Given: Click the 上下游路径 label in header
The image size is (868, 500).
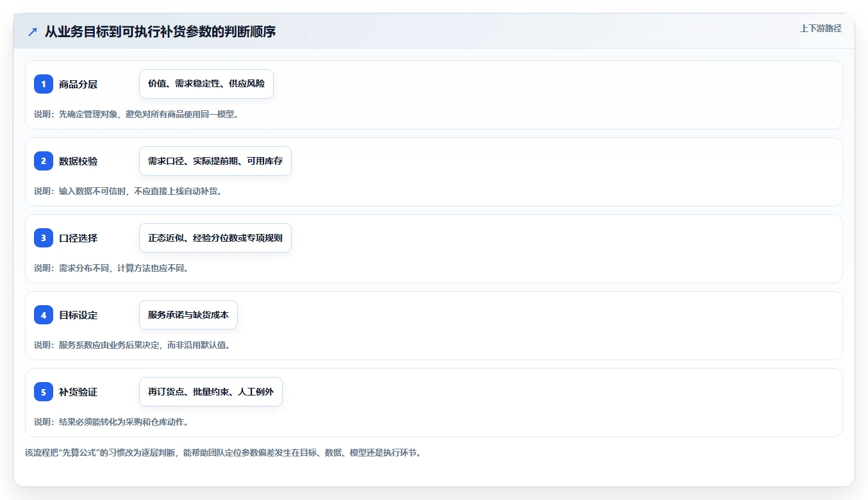Looking at the screenshot, I should pyautogui.click(x=821, y=28).
